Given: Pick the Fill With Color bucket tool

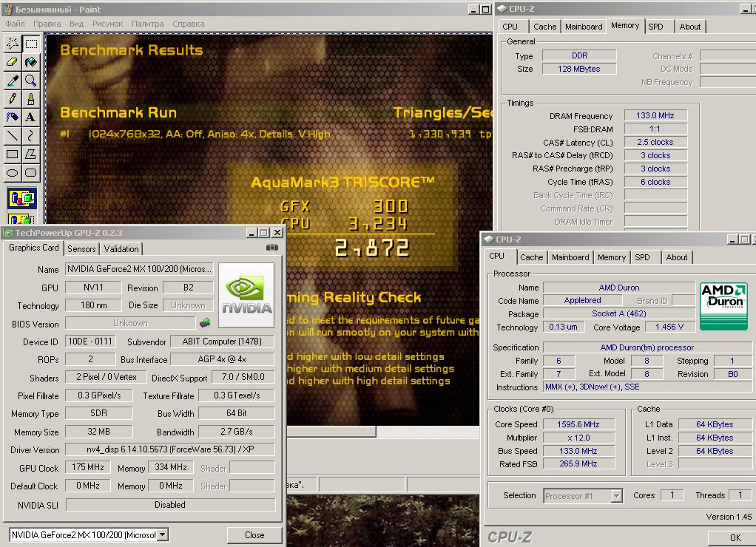Looking at the screenshot, I should click(x=31, y=62).
